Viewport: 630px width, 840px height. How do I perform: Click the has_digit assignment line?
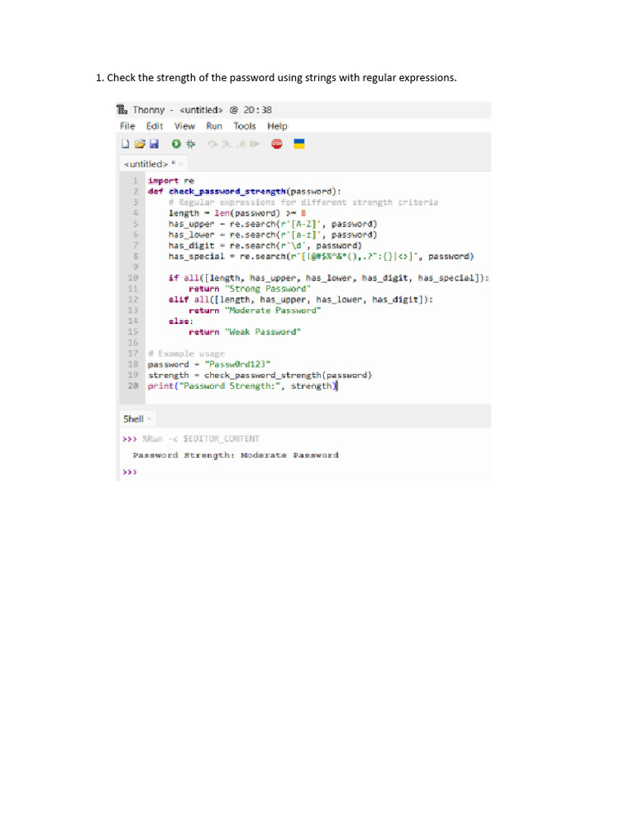[265, 245]
